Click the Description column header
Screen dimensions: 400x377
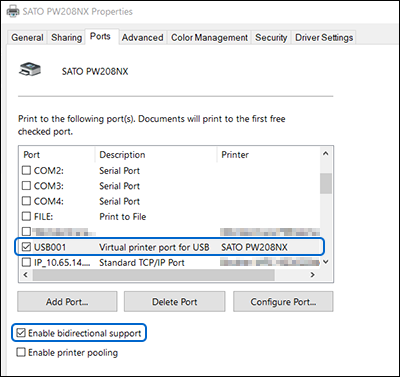tap(156, 154)
